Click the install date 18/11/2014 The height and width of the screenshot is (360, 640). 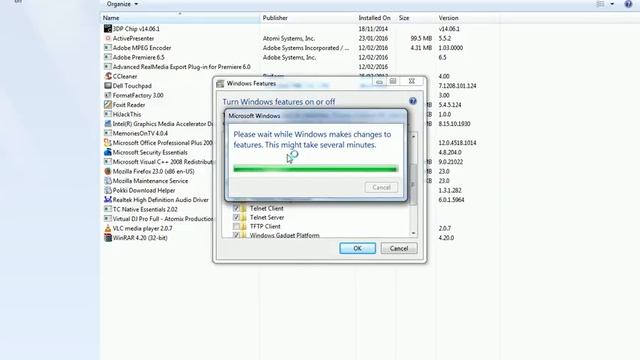point(373,29)
